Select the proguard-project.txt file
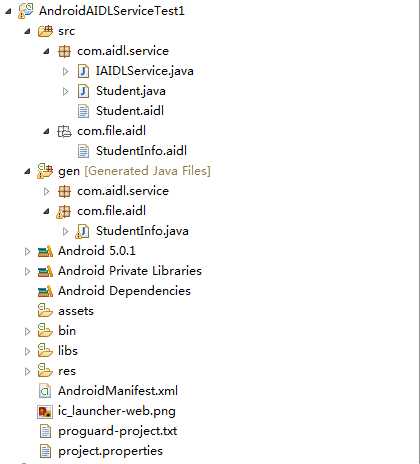This screenshot has width=420, height=464. pos(117,431)
